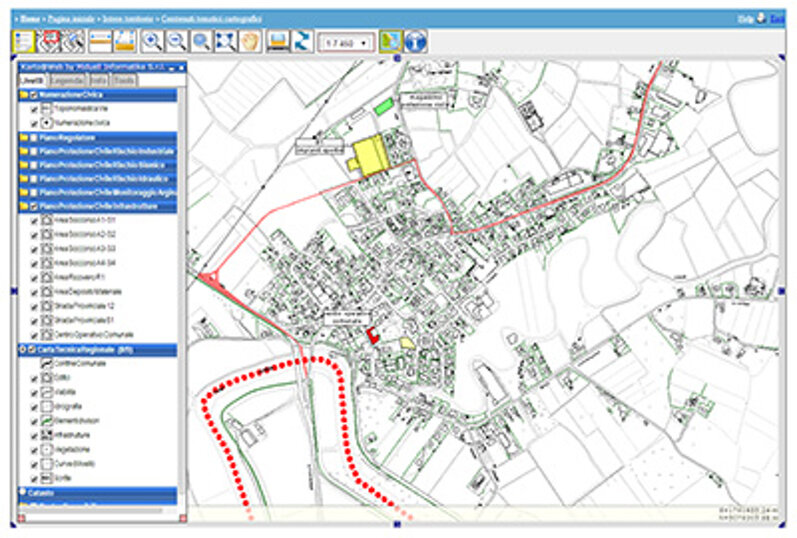Click the zoom in magnifier tool
Image resolution: width=797 pixels, height=538 pixels.
pyautogui.click(x=153, y=41)
